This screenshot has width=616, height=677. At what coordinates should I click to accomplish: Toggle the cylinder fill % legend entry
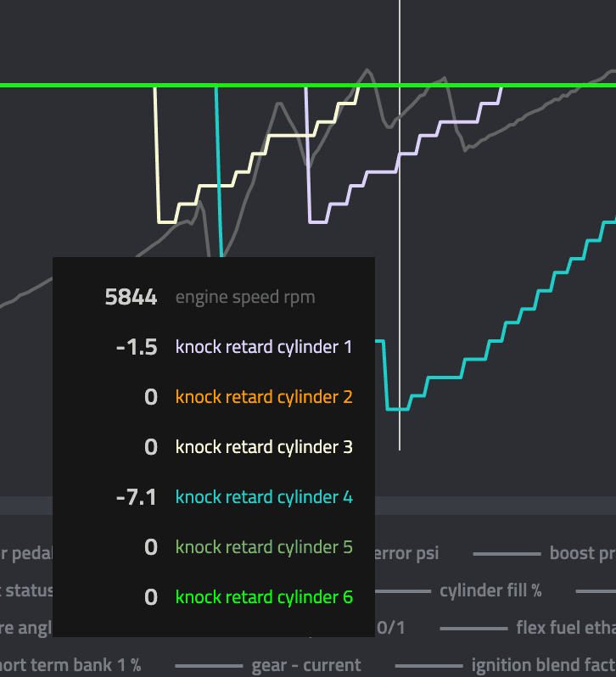pyautogui.click(x=458, y=590)
